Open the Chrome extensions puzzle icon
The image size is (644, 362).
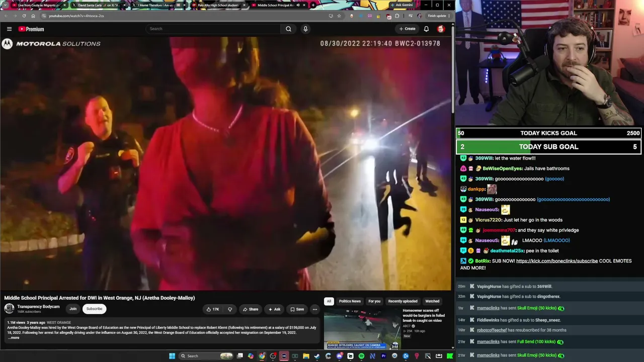pos(397,16)
